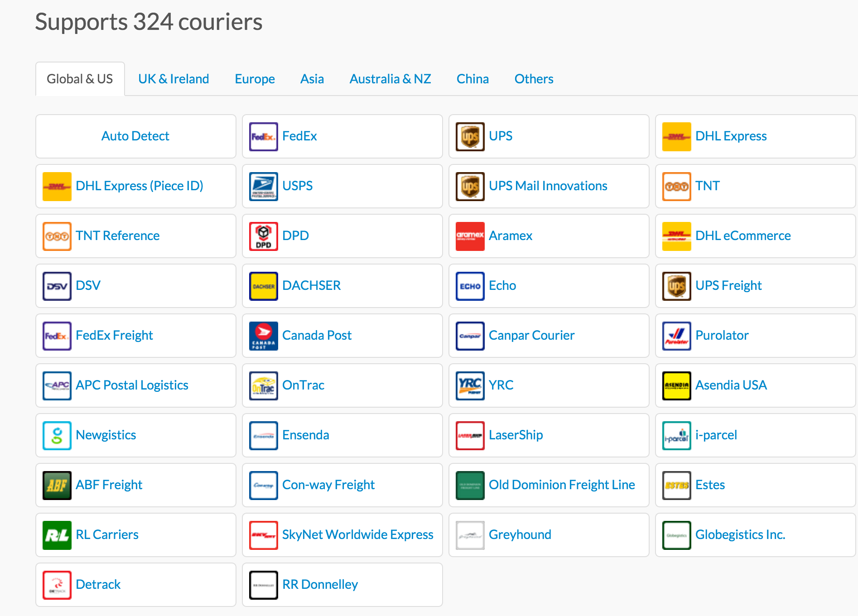
Task: Select the Canada Post logo icon
Action: pos(263,336)
